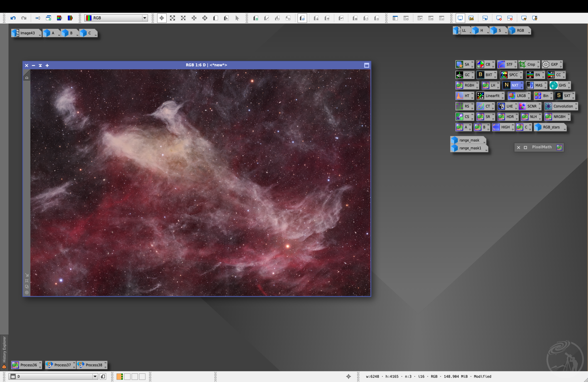Toggle the shade button on the RGB window title bar
Image resolution: width=588 pixels, height=382 pixels.
point(40,65)
